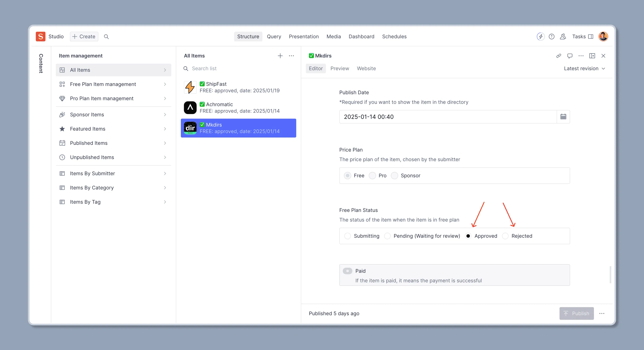Open the help question mark icon

[551, 36]
